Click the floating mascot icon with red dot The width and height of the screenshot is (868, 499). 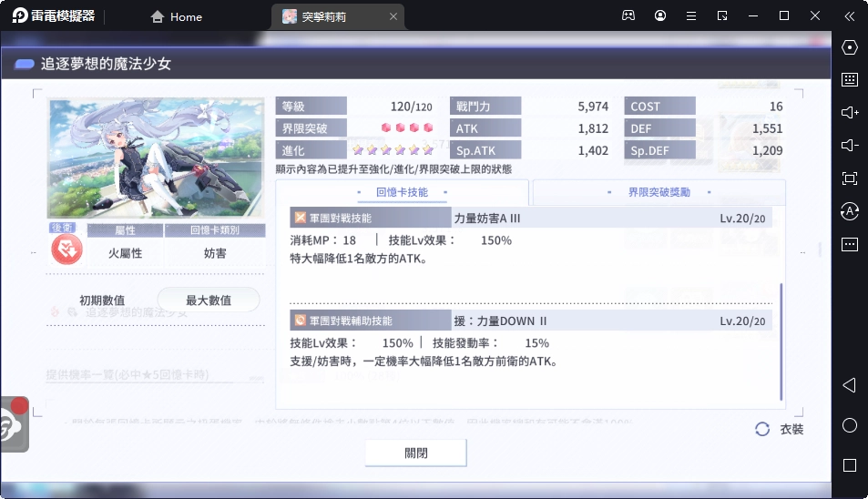[14, 425]
